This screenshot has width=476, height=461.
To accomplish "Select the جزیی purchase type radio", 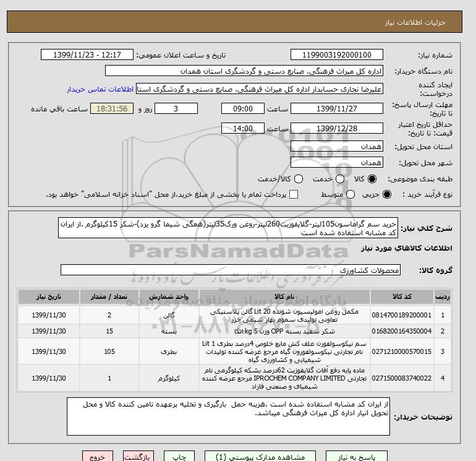I will point(387,194).
